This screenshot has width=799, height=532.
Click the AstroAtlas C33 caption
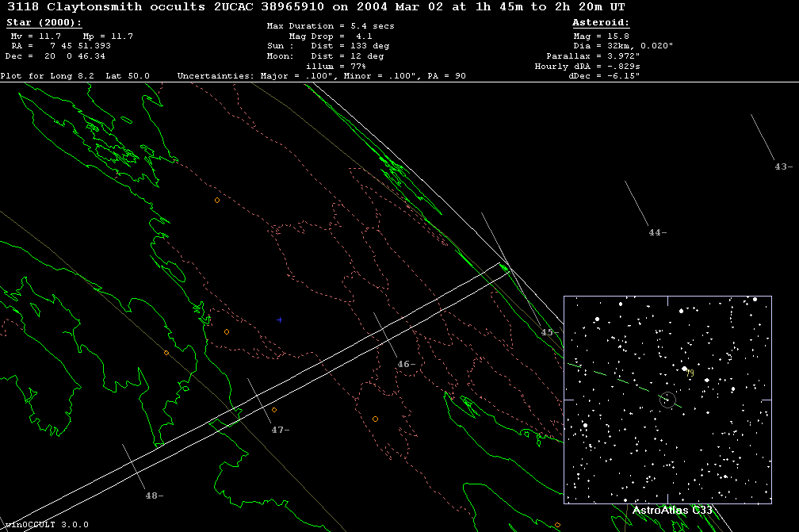click(672, 511)
